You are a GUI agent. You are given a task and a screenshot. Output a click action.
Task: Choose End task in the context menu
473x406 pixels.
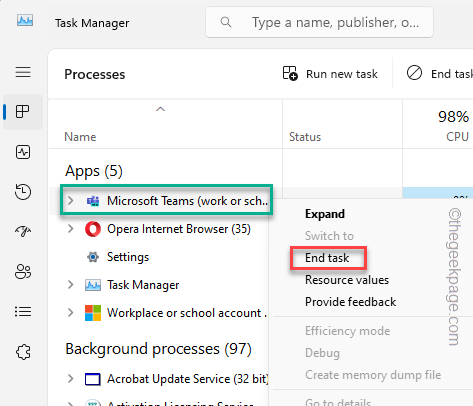[x=327, y=258]
